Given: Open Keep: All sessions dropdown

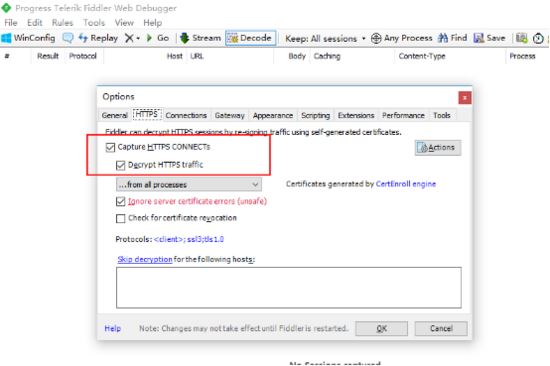Looking at the screenshot, I should coord(325,38).
